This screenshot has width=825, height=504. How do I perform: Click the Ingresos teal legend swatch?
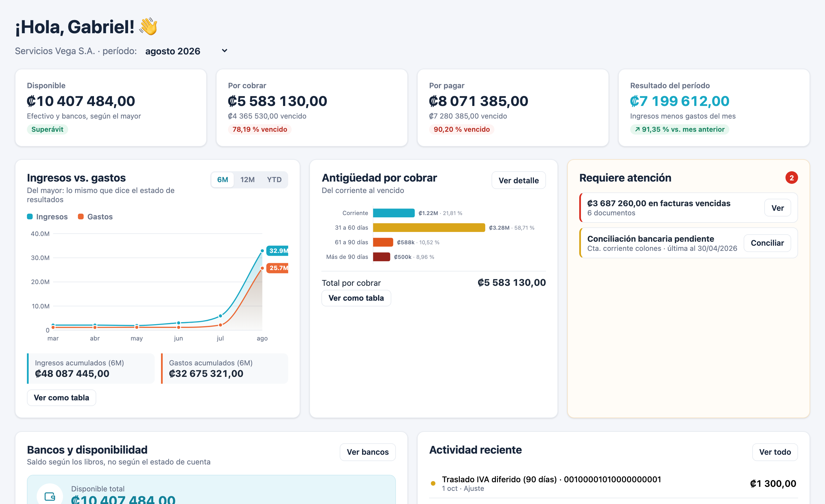pos(30,216)
